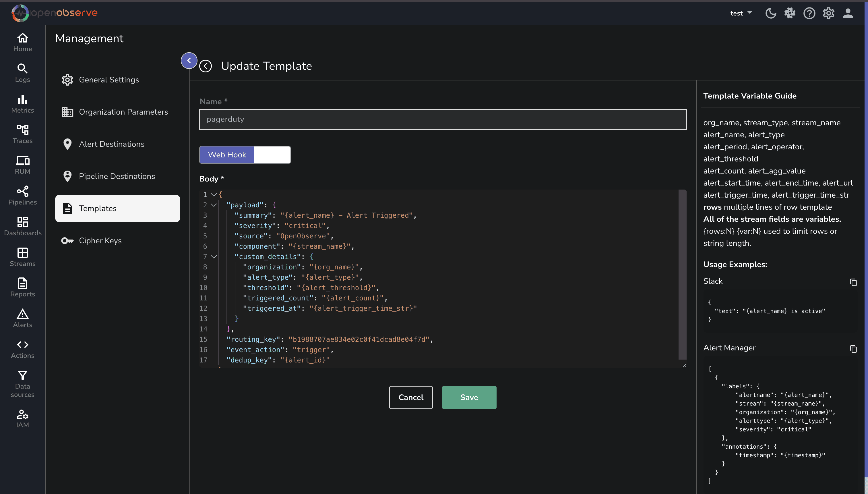The height and width of the screenshot is (494, 868).
Task: Copy the Alert Manager example
Action: click(x=853, y=349)
